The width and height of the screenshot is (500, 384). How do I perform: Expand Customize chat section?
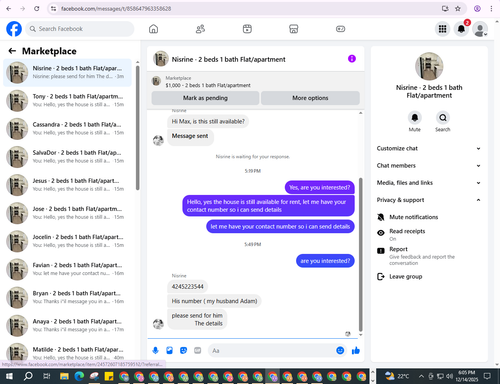pyautogui.click(x=429, y=148)
